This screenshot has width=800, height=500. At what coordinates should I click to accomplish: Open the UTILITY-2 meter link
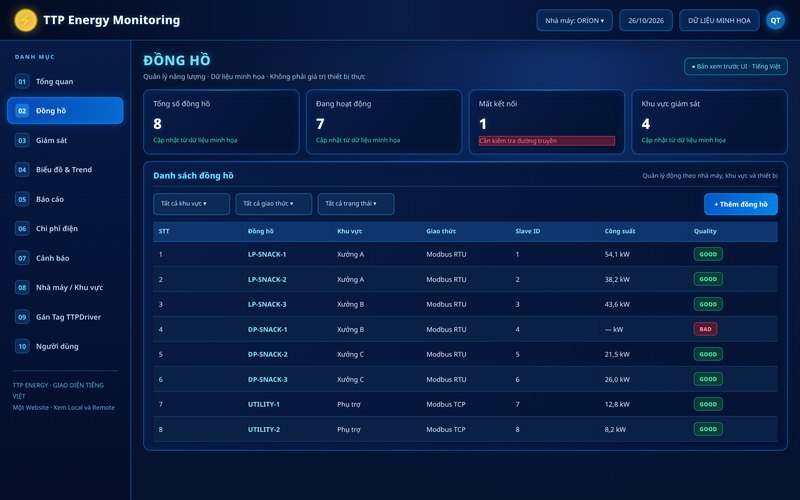(x=264, y=429)
